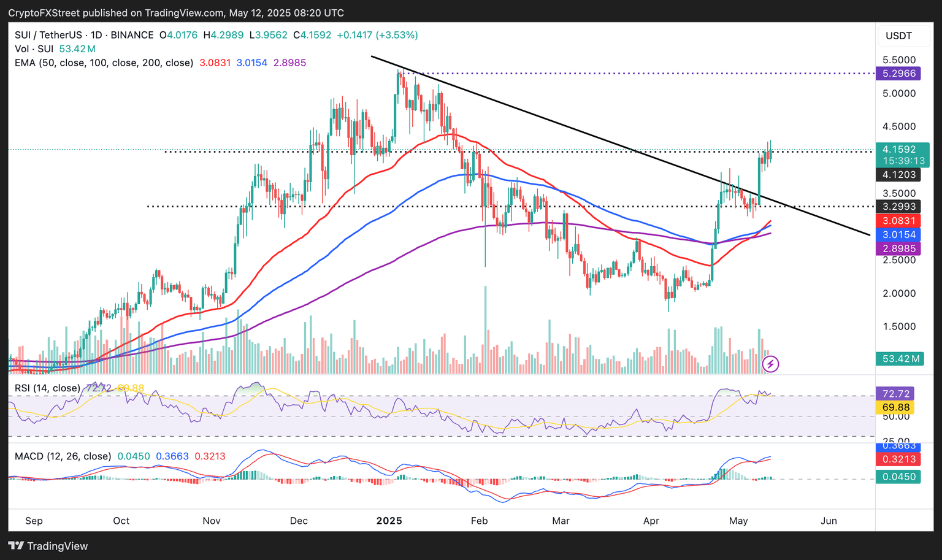Click the TradingView logo icon
Screen dimensions: 942x560
[x=16, y=546]
